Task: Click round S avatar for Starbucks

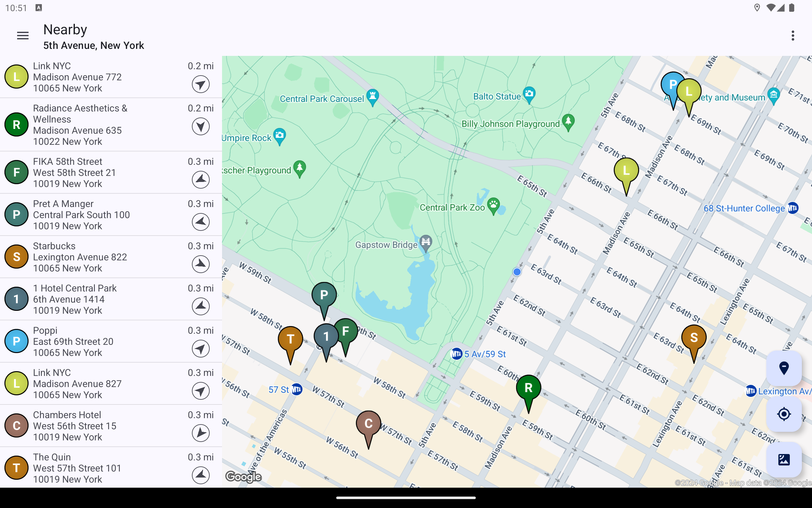Action: [16, 257]
